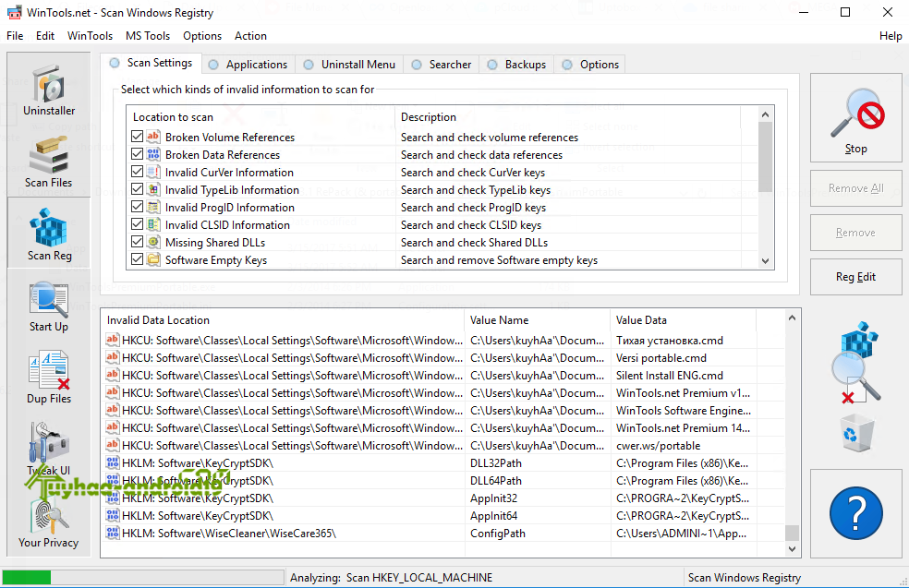The image size is (909, 588).
Task: Switch to the Options tab
Action: pos(590,65)
